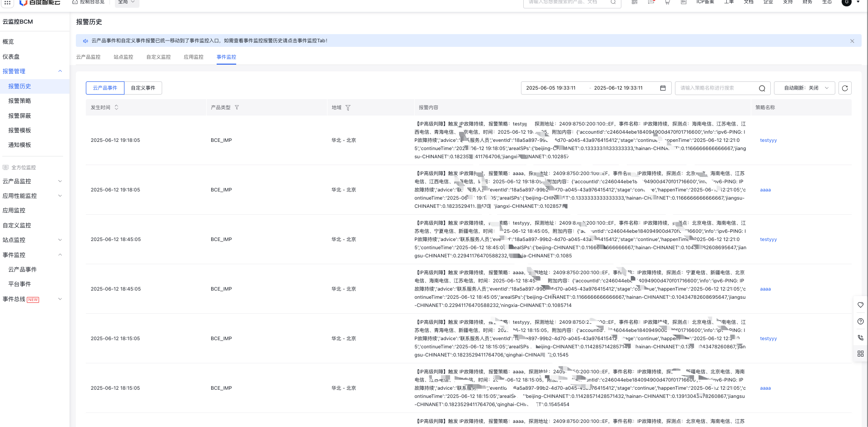Open the aaaa policy link at 18:45:05
Screen dimensions: 868x427
765,289
